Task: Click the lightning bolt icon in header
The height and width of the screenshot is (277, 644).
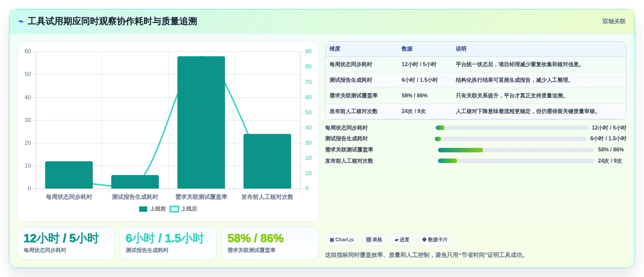Action: click(21, 21)
